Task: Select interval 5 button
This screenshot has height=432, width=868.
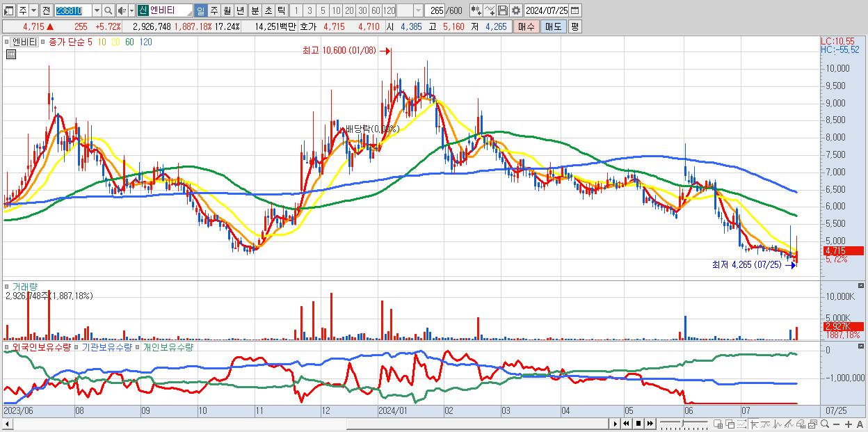Action: [323, 10]
